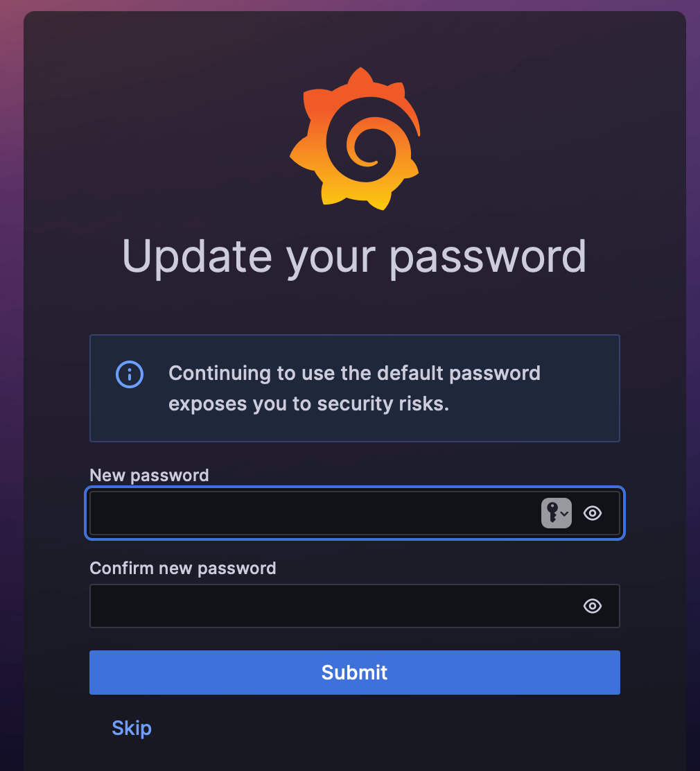Image resolution: width=700 pixels, height=771 pixels.
Task: Click the "New password" field label
Action: (149, 475)
